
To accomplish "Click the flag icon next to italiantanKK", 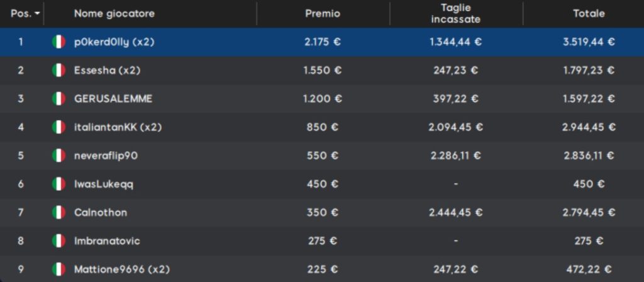I will 58,127.
